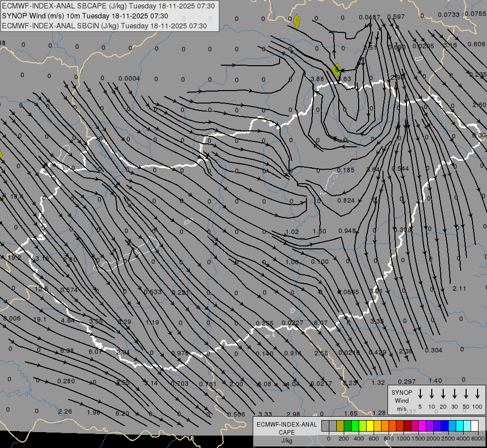Click the SYNOP wind arrow above 20
Viewport: 487px width, 448px height.
point(443,394)
